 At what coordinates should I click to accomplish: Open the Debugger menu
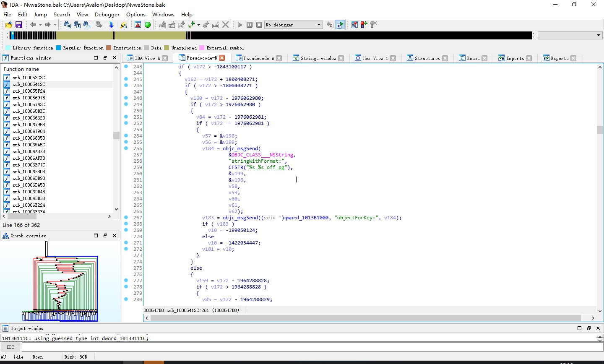pos(107,14)
